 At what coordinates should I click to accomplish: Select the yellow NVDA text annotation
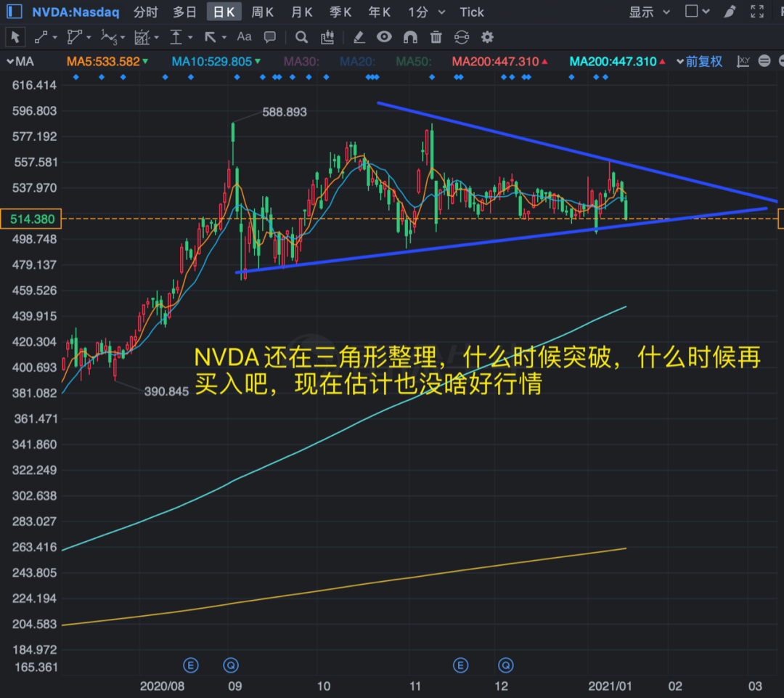click(478, 370)
